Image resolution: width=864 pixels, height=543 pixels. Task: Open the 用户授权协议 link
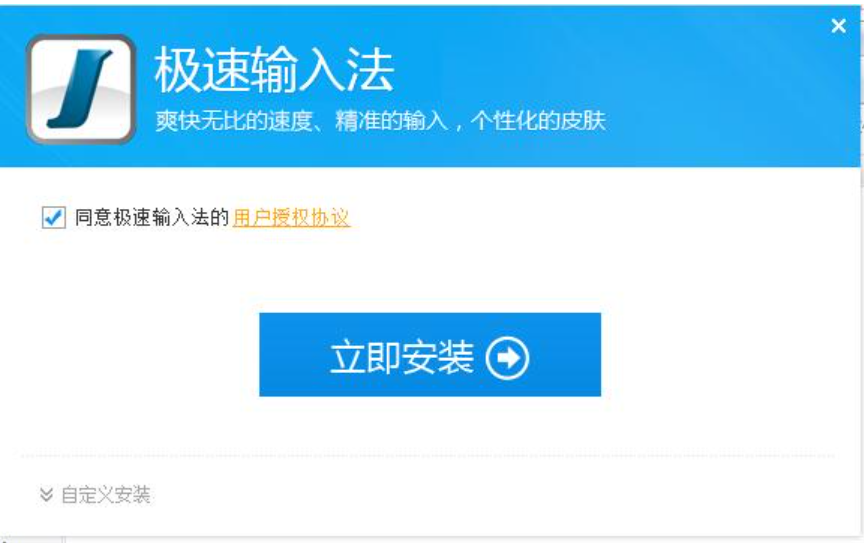(291, 217)
